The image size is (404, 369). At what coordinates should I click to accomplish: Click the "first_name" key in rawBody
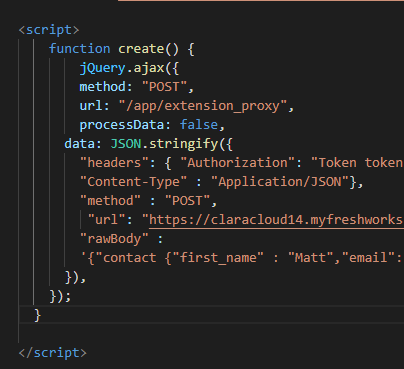point(218,258)
